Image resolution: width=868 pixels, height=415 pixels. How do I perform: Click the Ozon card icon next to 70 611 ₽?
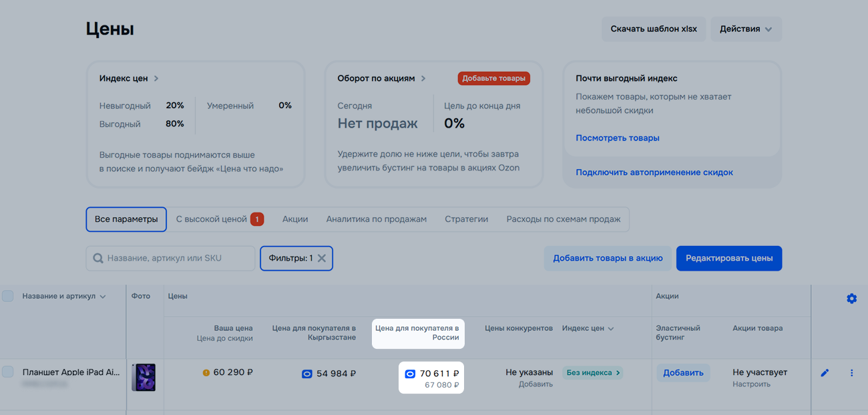(410, 374)
